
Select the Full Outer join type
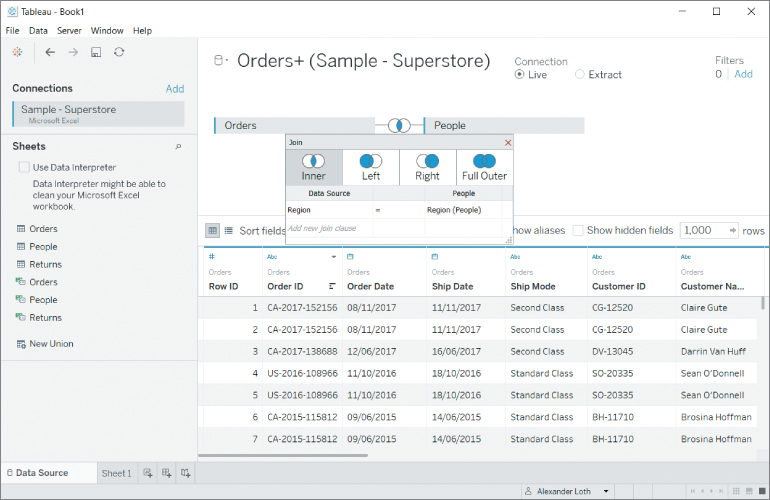[x=485, y=167]
